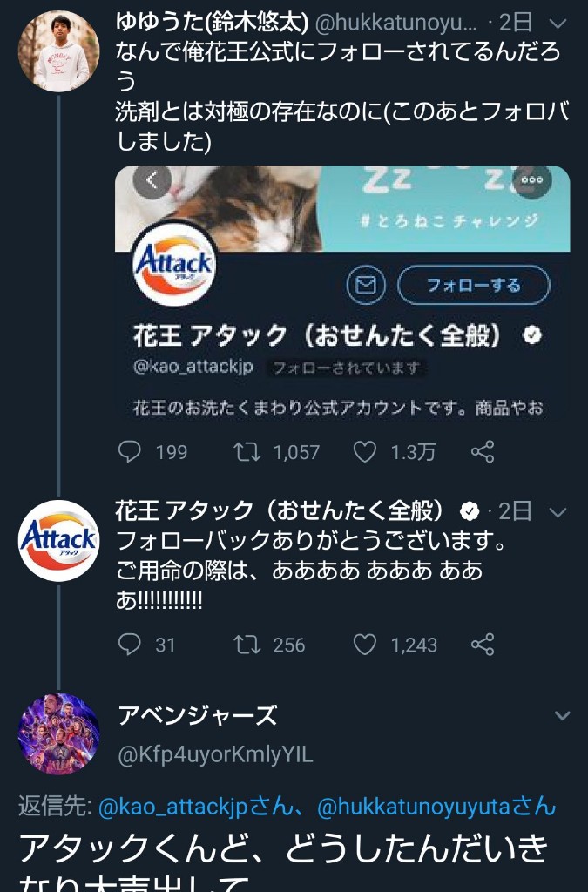Image resolution: width=588 pixels, height=892 pixels.
Task: Like the tweet with 1.3万 likes
Action: point(364,452)
